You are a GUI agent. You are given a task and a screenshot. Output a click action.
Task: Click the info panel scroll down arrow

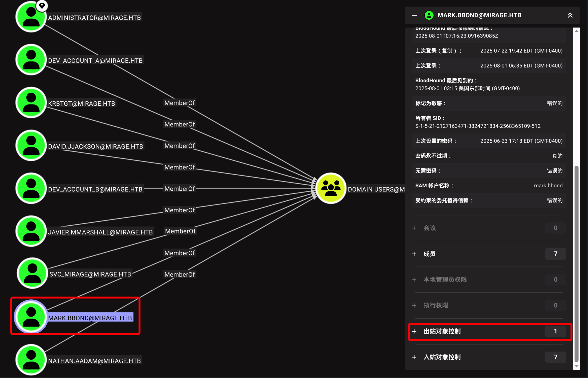[x=576, y=366]
